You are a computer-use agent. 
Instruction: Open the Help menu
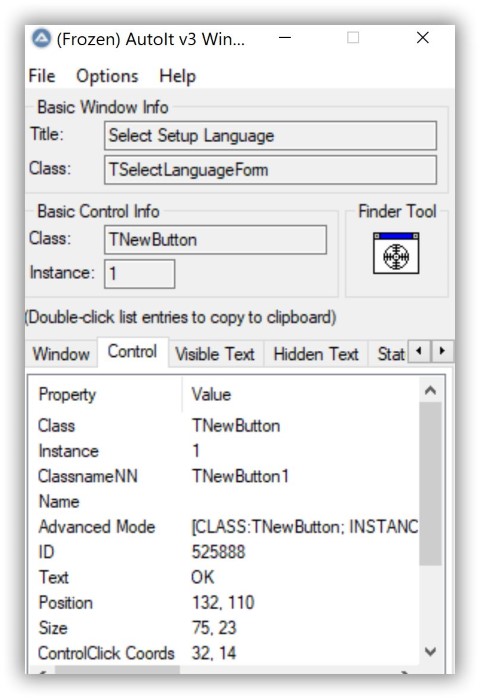177,76
